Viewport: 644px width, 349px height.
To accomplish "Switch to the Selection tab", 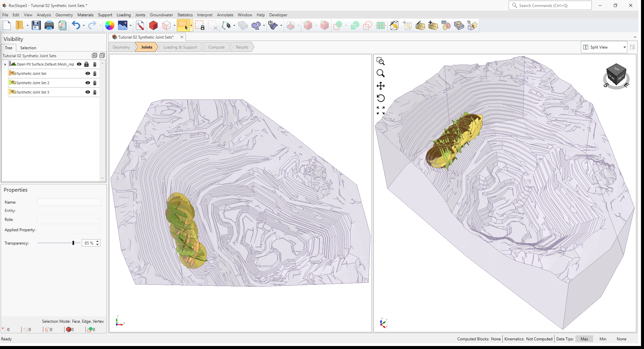I will click(x=28, y=48).
